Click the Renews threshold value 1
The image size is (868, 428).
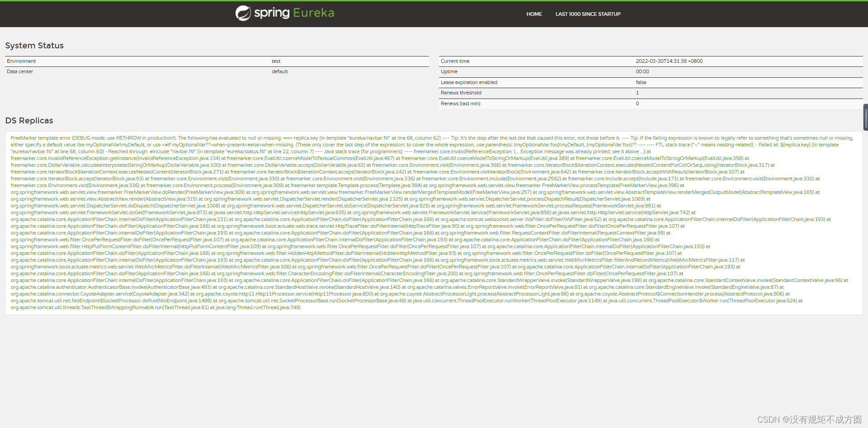pyautogui.click(x=637, y=93)
